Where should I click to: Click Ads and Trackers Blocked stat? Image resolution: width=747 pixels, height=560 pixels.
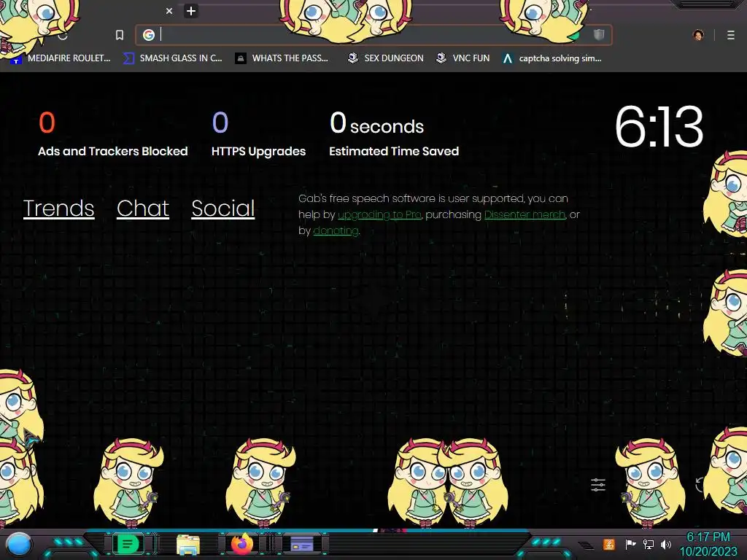pyautogui.click(x=113, y=134)
